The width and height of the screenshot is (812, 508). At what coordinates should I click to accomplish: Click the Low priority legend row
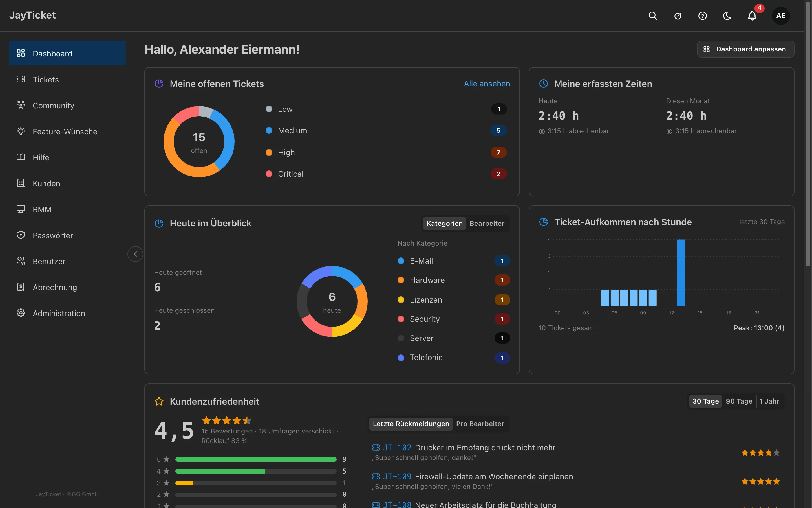386,109
